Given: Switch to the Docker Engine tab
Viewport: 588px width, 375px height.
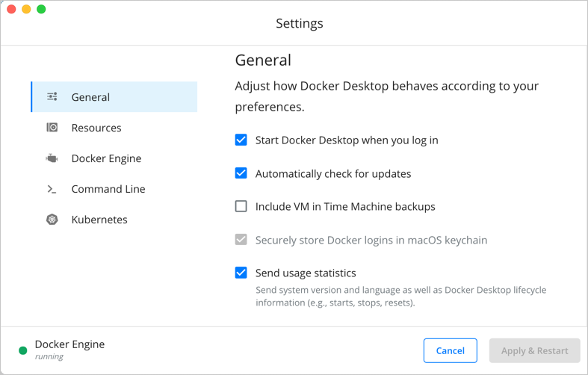Looking at the screenshot, I should coord(106,158).
